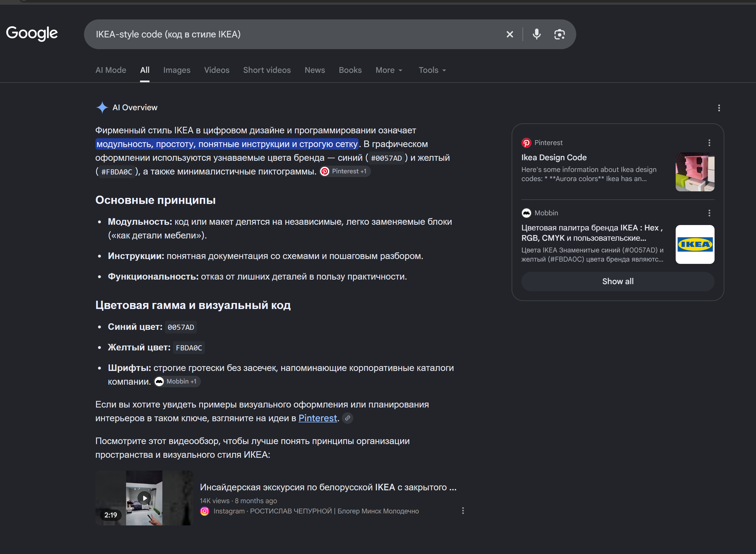Screen dimensions: 756x554
Task: Open options for the Pinterest source card
Action: click(x=709, y=143)
